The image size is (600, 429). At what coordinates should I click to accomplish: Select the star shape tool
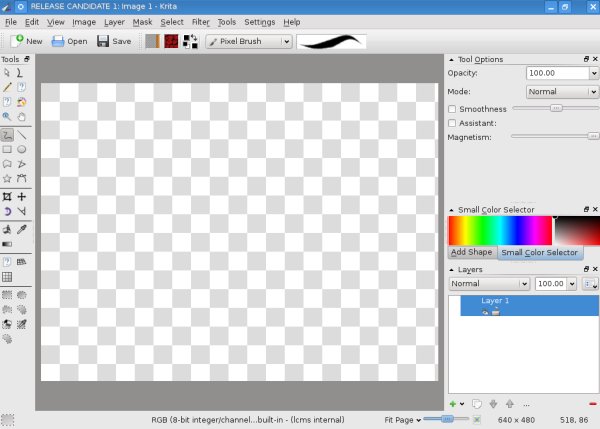(x=7, y=178)
